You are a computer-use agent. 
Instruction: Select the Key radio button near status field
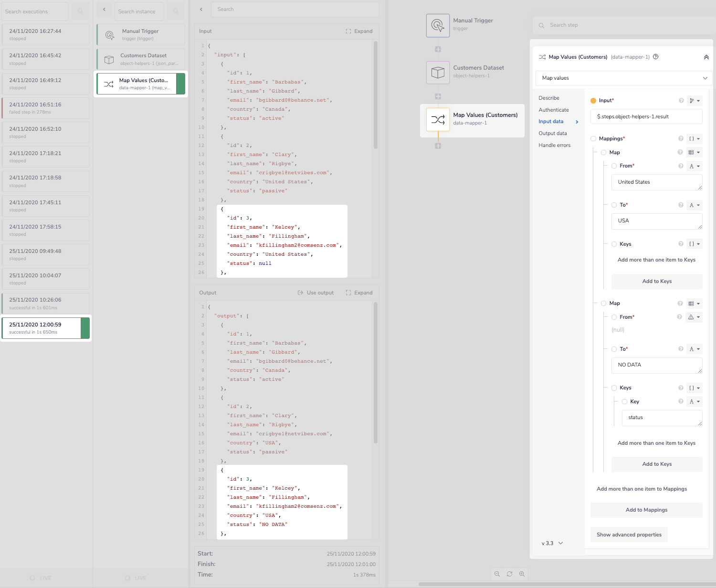[625, 401]
